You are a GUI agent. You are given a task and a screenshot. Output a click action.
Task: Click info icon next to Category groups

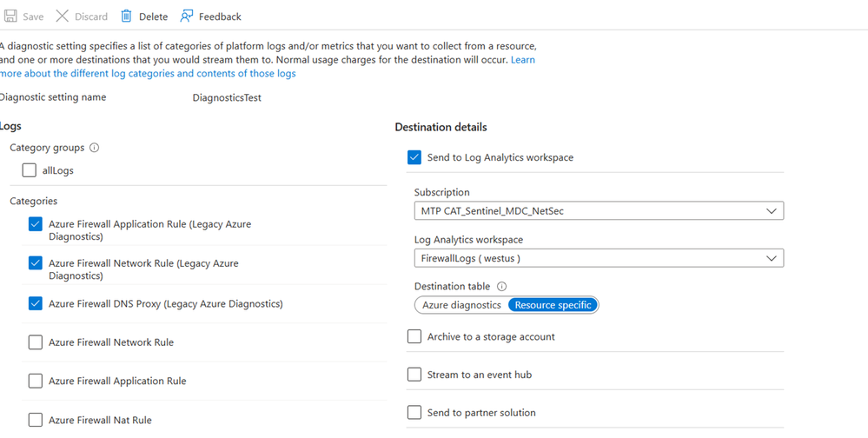coord(95,148)
